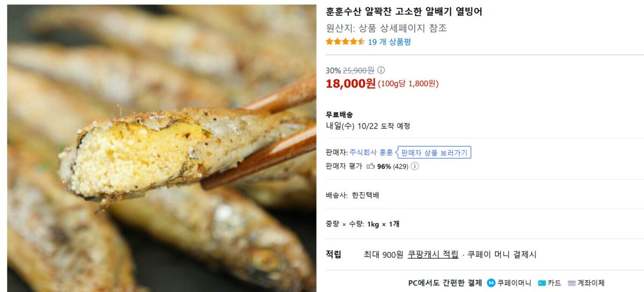This screenshot has height=292, width=644.
Task: Click the 쿠페이머니 payment label
Action: pos(514,283)
